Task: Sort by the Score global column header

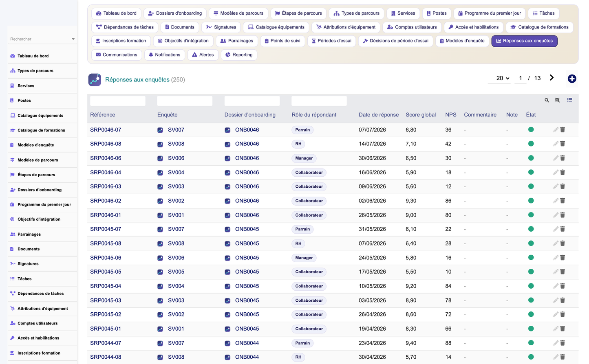Action: (x=421, y=115)
